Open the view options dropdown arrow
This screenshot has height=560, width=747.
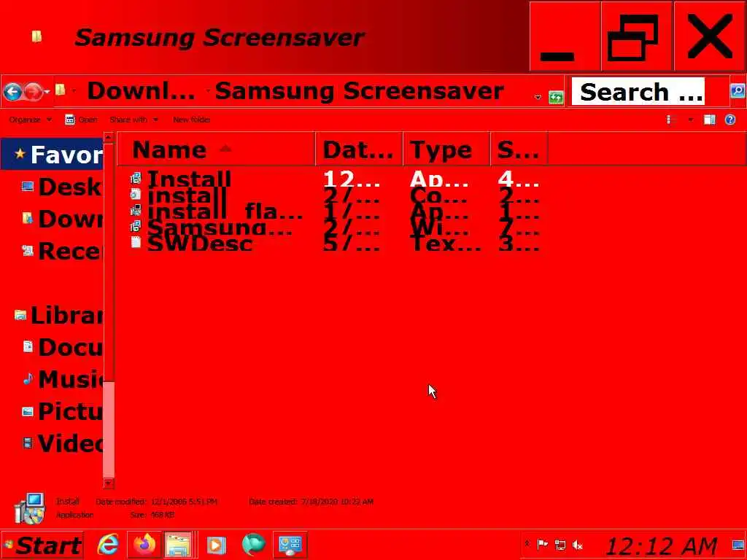pos(690,120)
